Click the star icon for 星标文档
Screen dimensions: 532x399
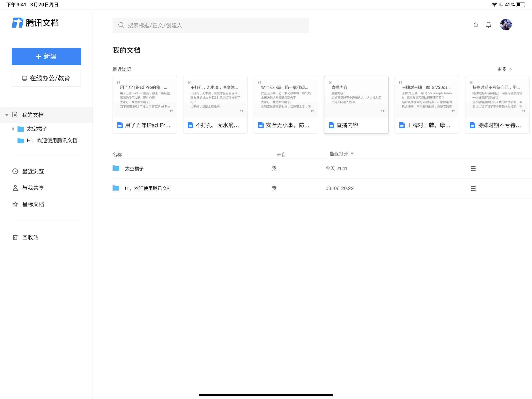click(x=15, y=204)
